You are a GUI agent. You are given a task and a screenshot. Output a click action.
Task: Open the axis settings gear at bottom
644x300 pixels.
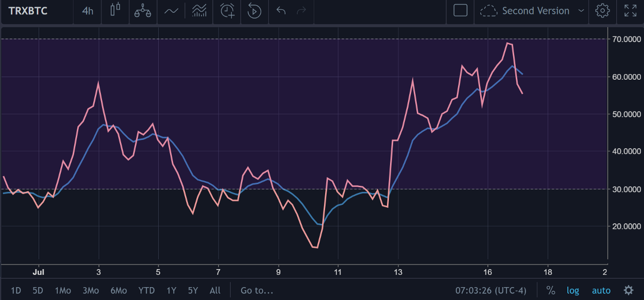tap(628, 290)
